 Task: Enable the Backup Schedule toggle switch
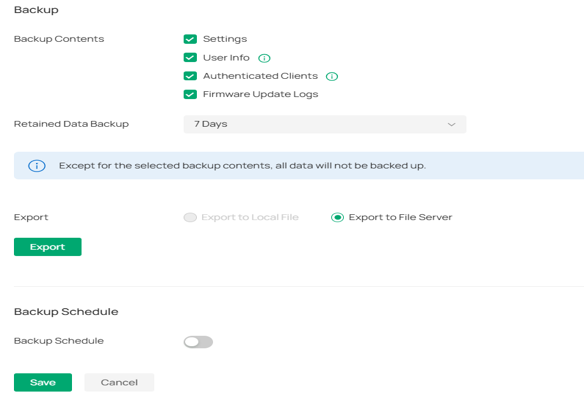point(198,342)
